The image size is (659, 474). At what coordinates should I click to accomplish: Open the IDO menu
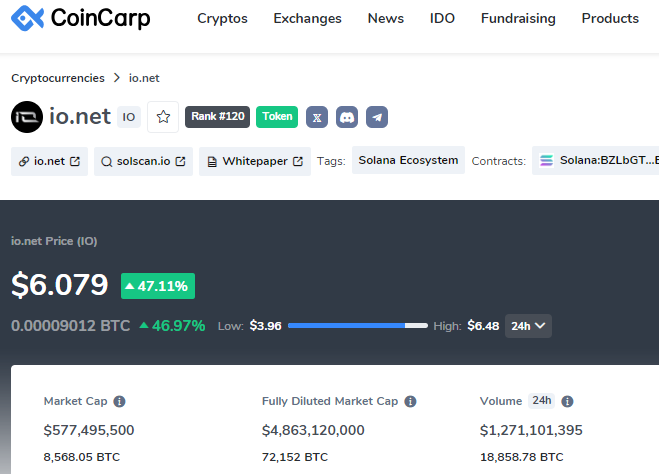pos(442,18)
